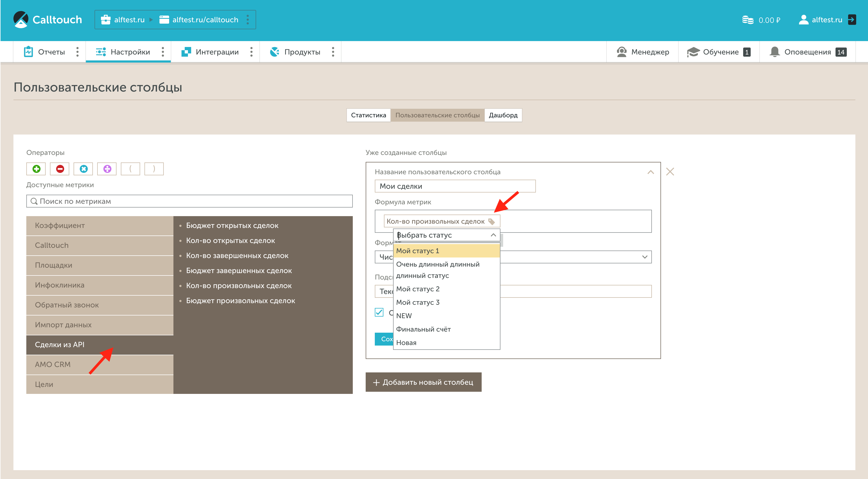The width and height of the screenshot is (868, 479).
Task: Click the logout arrow icon
Action: [x=852, y=20]
